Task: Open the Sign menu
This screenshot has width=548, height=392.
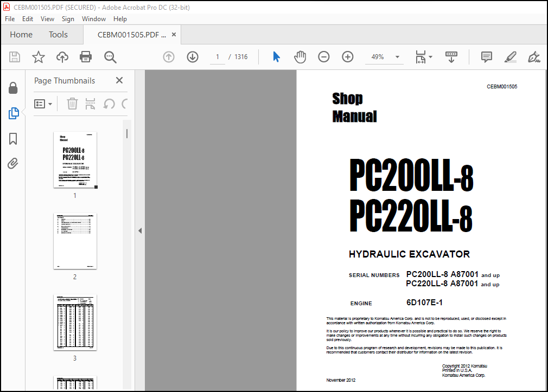Action: (x=68, y=19)
